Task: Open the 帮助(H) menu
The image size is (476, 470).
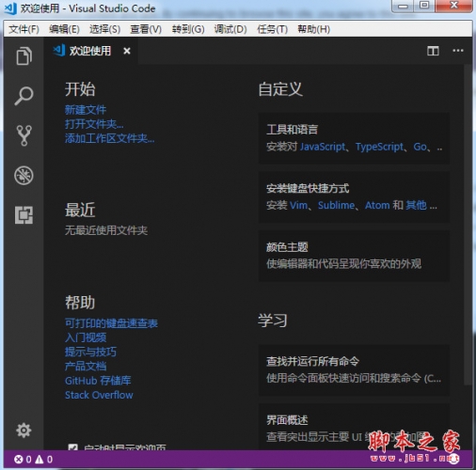Action: (x=313, y=29)
